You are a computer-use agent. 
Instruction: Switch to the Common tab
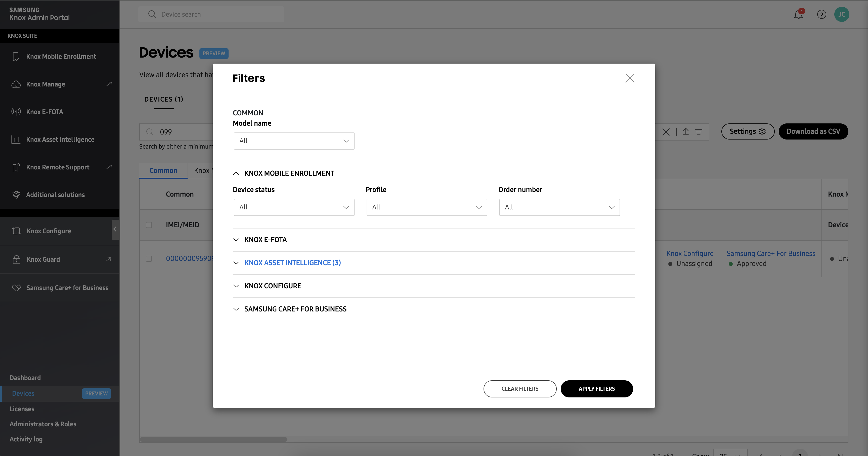[x=163, y=171]
